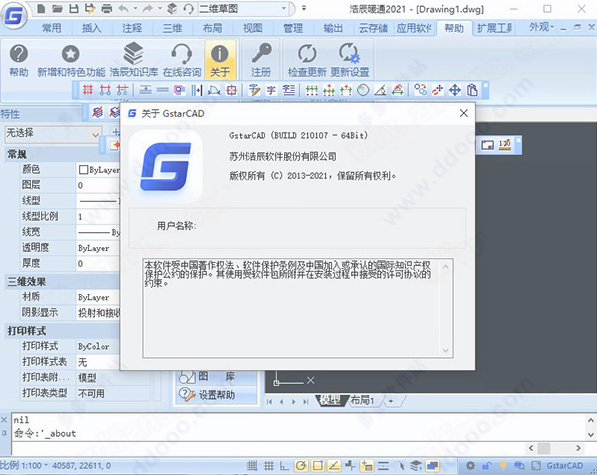
Task: Click the Print icon in quick access toolbar
Action: pyautogui.click(x=107, y=8)
